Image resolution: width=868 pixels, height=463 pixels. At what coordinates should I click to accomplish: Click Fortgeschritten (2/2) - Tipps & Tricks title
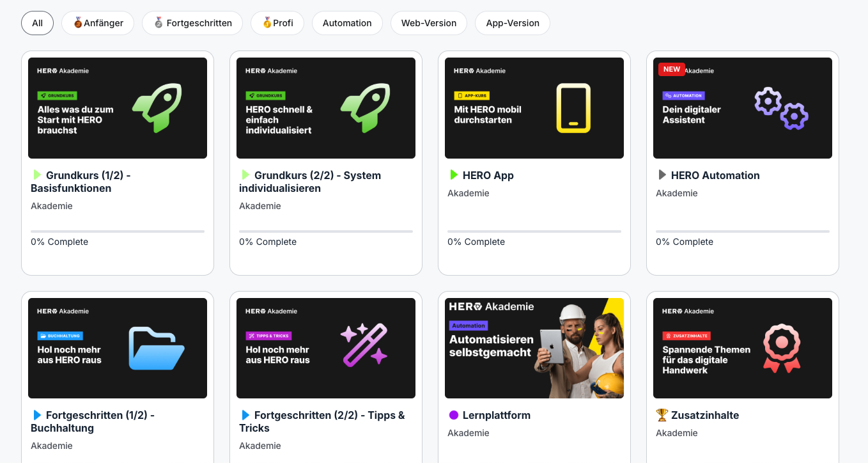click(x=322, y=421)
